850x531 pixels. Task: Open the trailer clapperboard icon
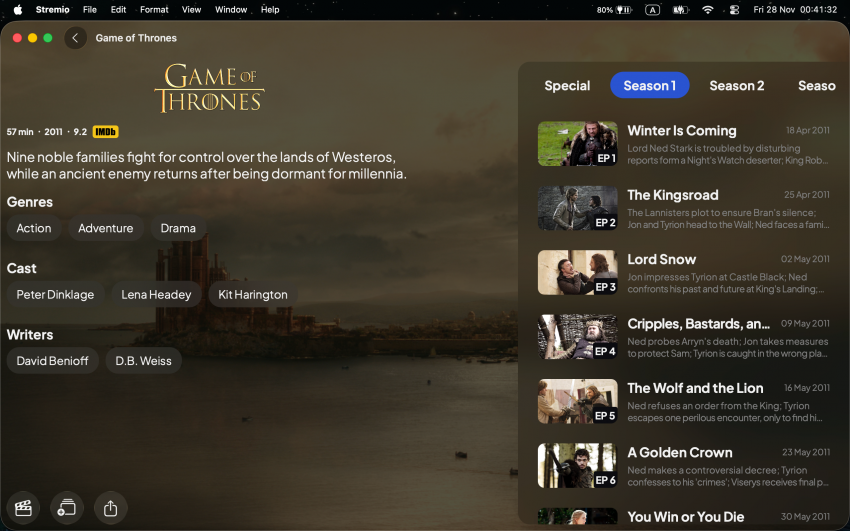click(x=23, y=508)
